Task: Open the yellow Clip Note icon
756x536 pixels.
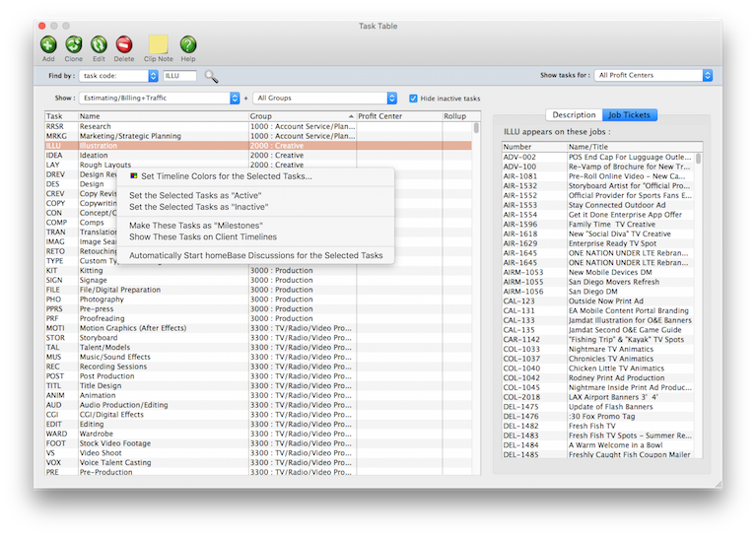Action: click(158, 43)
